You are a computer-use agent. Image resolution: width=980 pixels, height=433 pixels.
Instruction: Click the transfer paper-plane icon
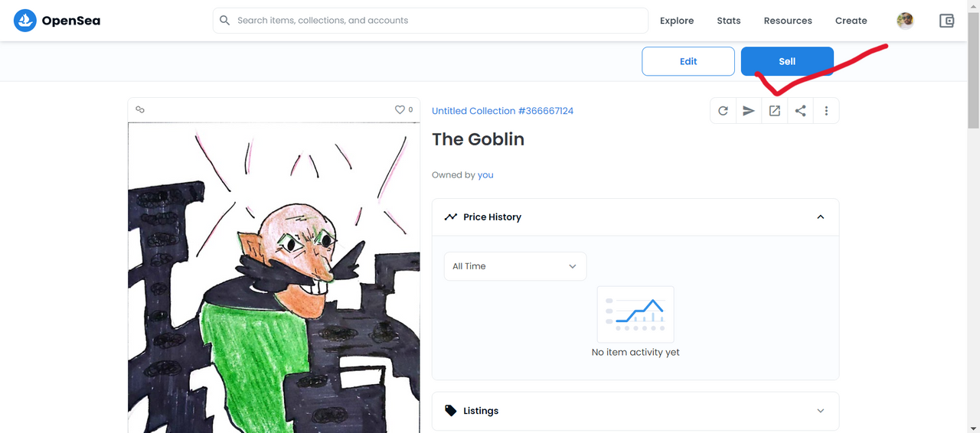click(x=749, y=111)
